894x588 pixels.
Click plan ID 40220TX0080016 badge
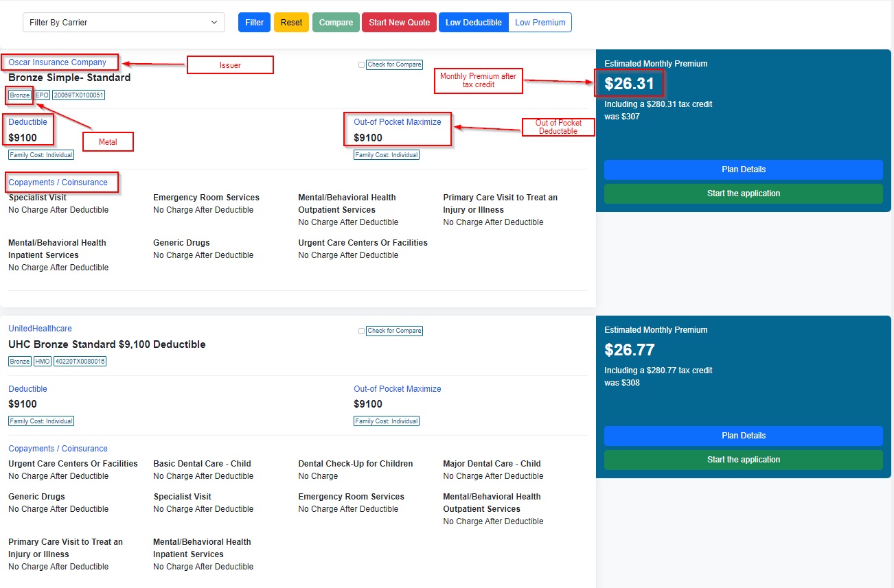pyautogui.click(x=80, y=362)
